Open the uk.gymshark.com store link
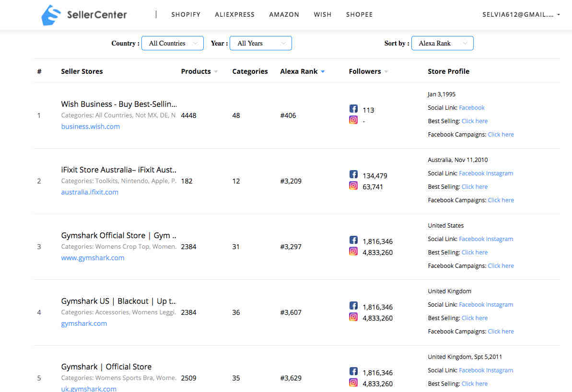The image size is (572, 392). [x=89, y=389]
